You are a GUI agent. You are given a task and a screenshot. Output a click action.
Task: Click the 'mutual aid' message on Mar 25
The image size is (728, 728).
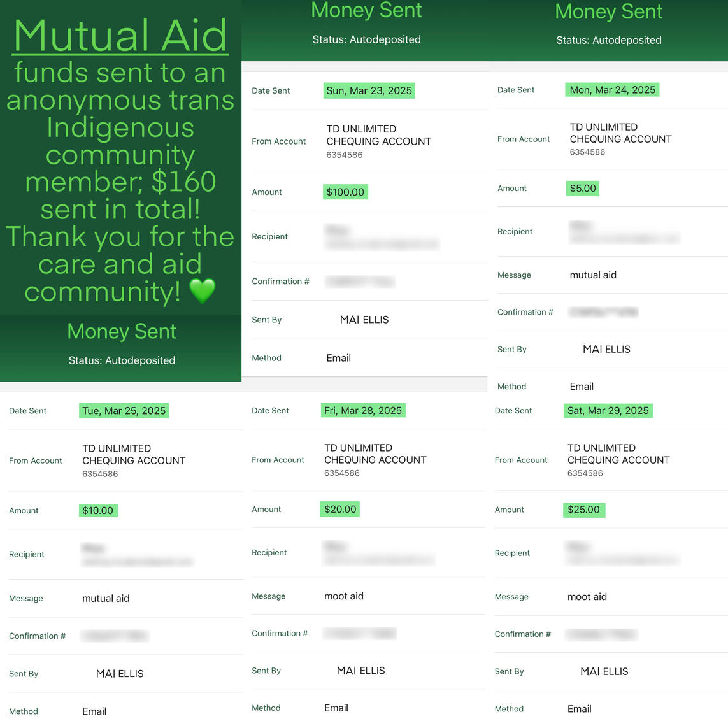coord(106,598)
